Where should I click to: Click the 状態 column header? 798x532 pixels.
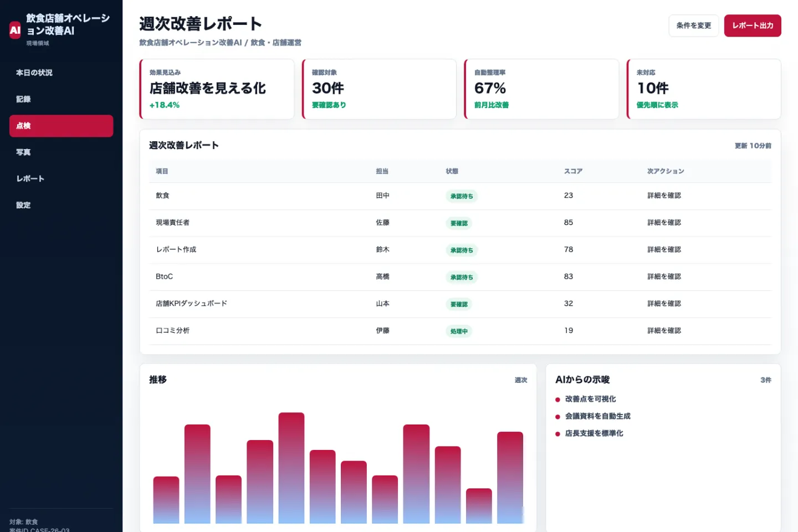coord(452,171)
